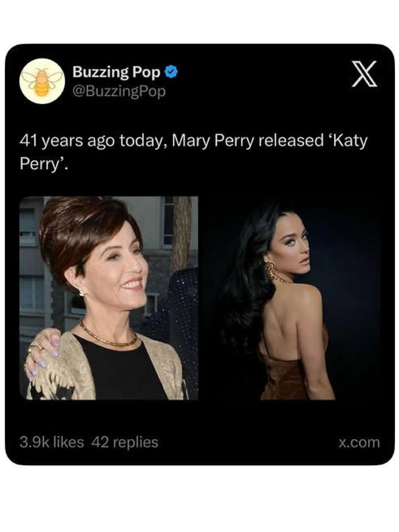Click the phrase 'Katy Perry' in the tweet
The width and height of the screenshot is (399, 532).
pos(349,140)
